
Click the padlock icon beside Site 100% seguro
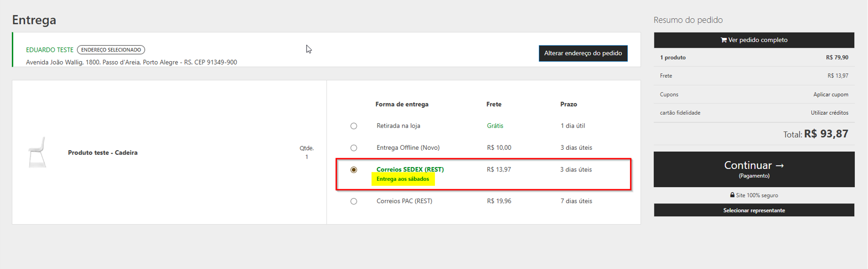click(x=732, y=195)
